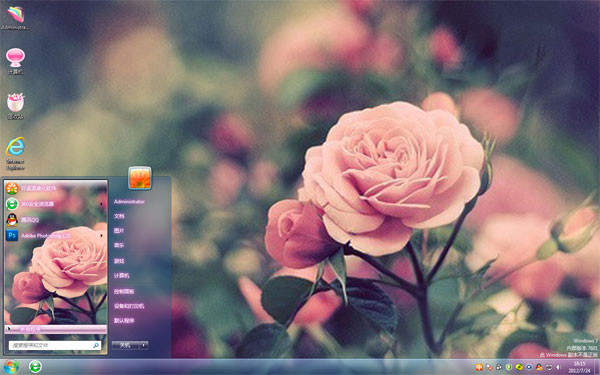Click the yellow-green round tray icon
This screenshot has height=375, width=600.
pos(519,367)
